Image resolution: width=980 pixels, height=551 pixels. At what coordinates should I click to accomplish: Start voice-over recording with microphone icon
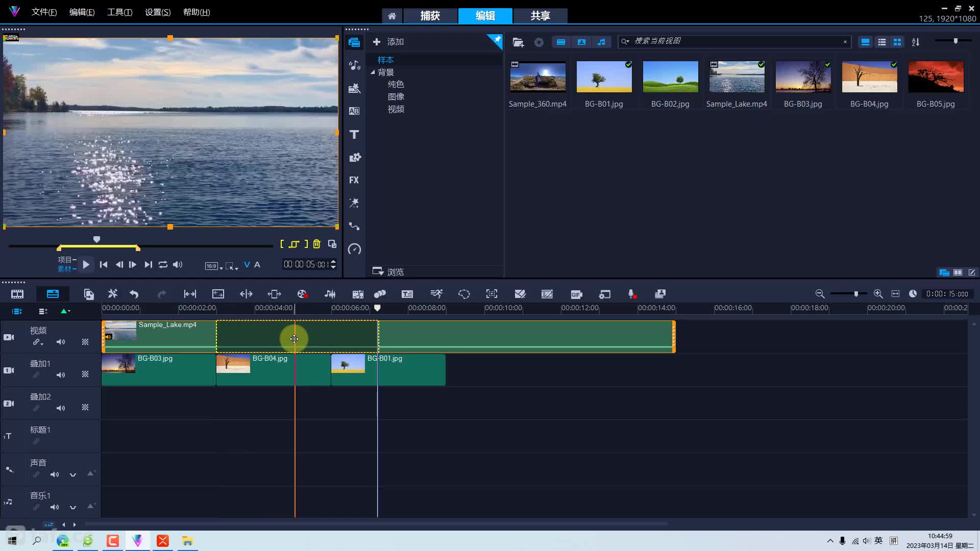point(632,294)
